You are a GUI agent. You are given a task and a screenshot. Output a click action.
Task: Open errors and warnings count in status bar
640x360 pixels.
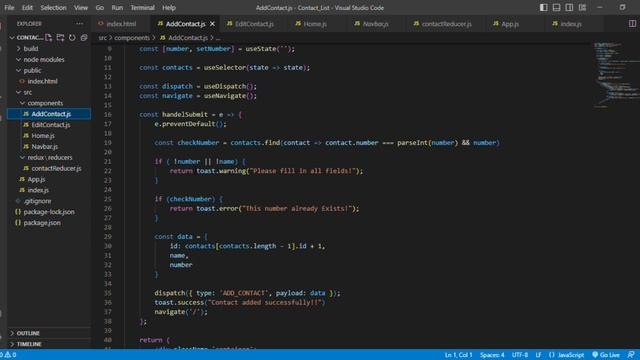pos(8,355)
